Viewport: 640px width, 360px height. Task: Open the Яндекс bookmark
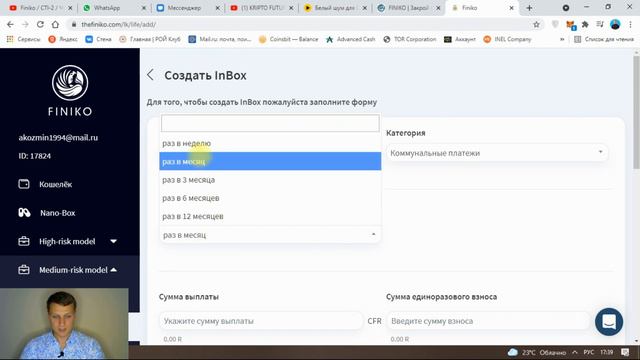point(63,39)
